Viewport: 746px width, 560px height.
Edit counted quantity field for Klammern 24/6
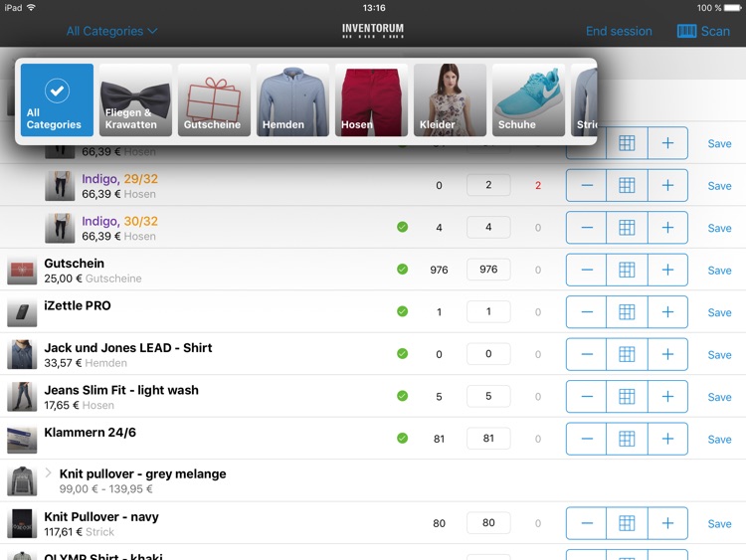488,439
